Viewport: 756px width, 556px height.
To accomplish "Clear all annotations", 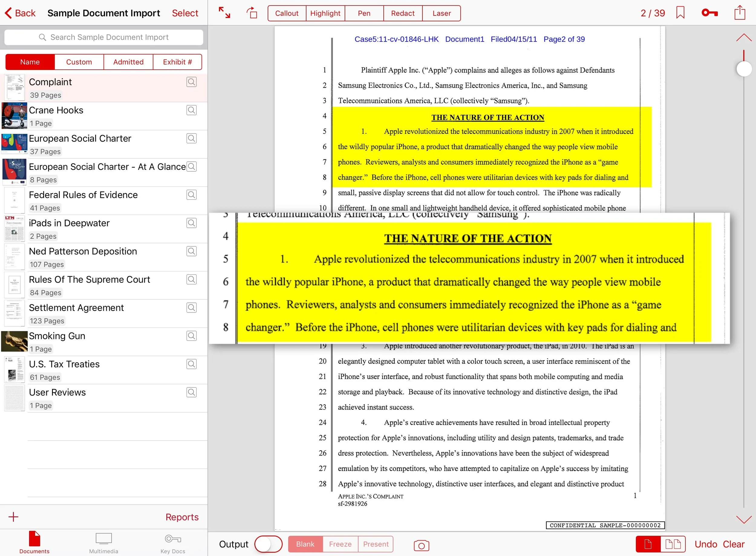I will pos(733,544).
